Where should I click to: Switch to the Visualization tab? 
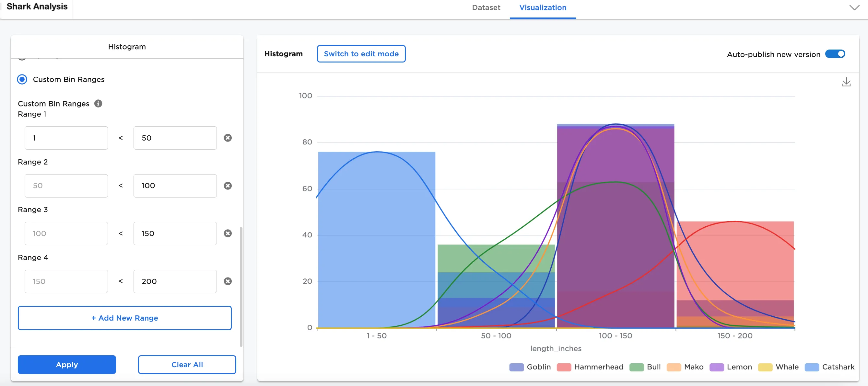(x=543, y=8)
